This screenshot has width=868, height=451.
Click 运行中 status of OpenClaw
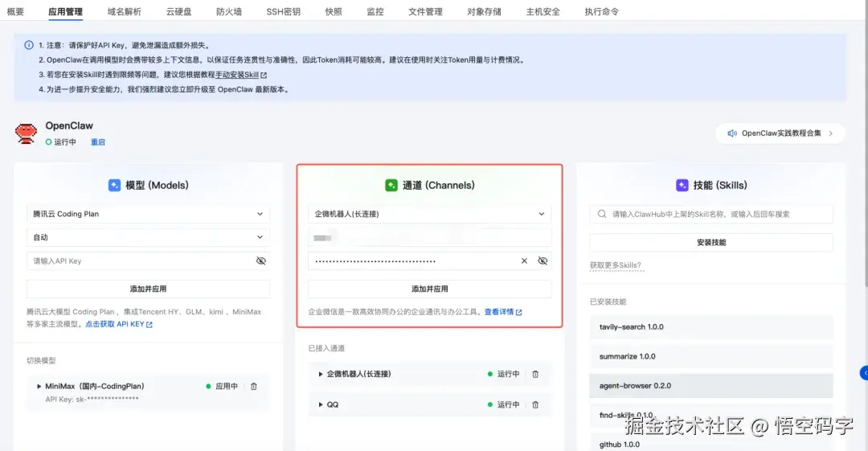click(x=61, y=142)
